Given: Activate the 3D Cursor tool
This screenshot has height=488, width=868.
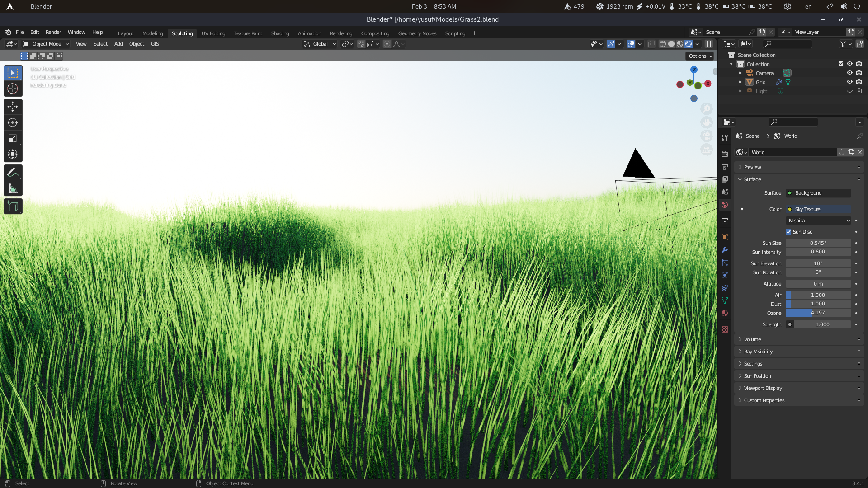Looking at the screenshot, I should coord(13,89).
